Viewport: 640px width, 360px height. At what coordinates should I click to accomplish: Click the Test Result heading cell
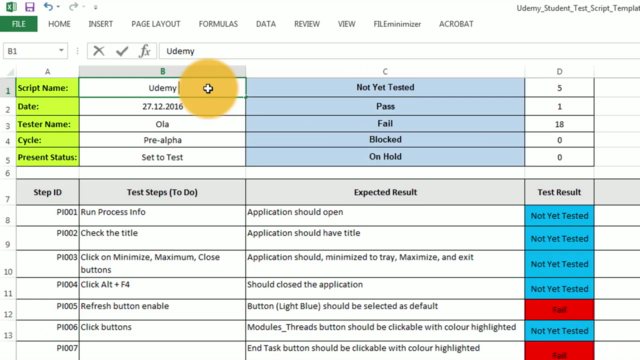coord(559,192)
